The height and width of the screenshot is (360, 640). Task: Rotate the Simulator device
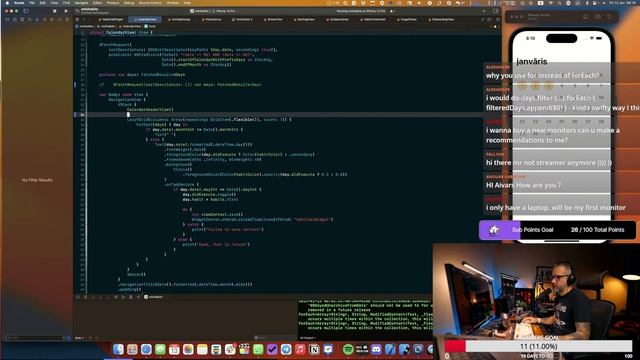pos(609,17)
